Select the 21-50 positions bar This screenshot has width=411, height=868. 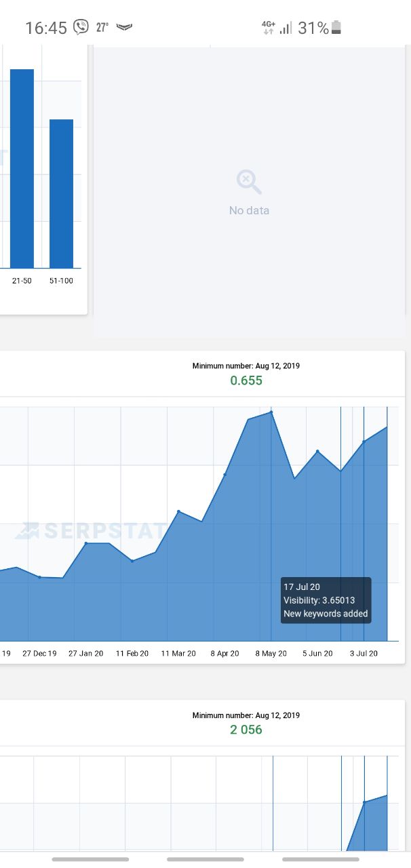pos(22,168)
